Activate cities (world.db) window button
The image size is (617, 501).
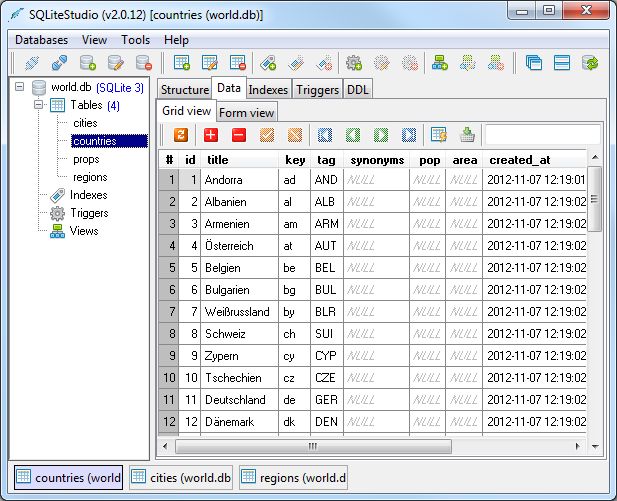[x=181, y=477]
